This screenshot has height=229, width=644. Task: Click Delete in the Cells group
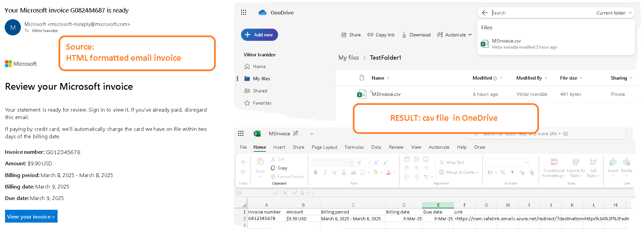pyautogui.click(x=626, y=167)
